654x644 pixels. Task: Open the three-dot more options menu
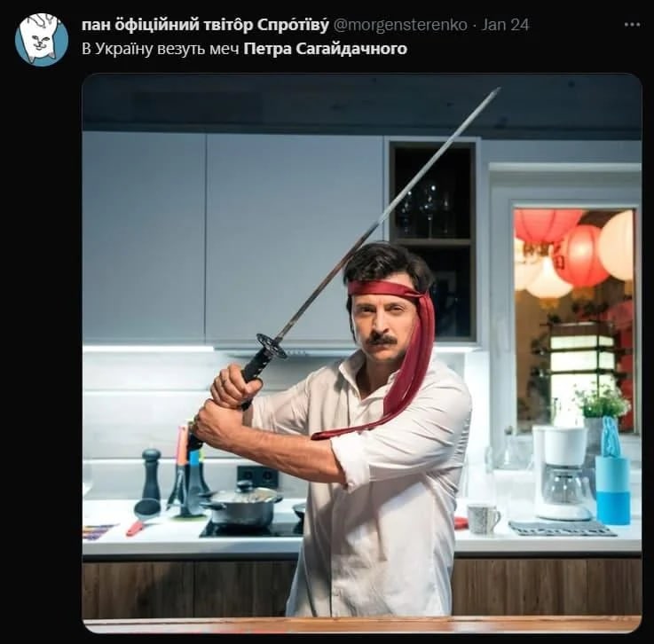click(x=632, y=25)
